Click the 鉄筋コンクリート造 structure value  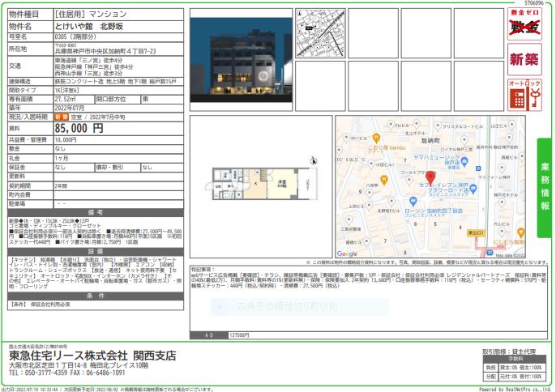pos(115,82)
